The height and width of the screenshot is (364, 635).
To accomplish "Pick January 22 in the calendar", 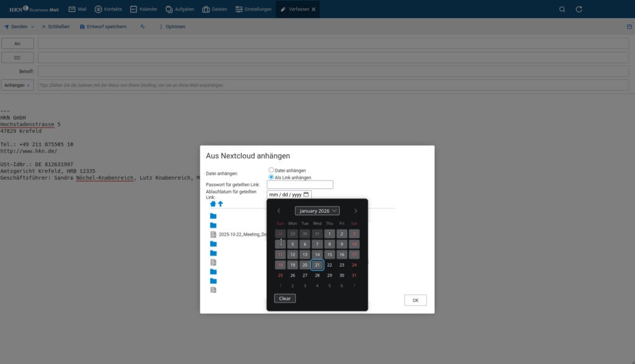I will [329, 265].
